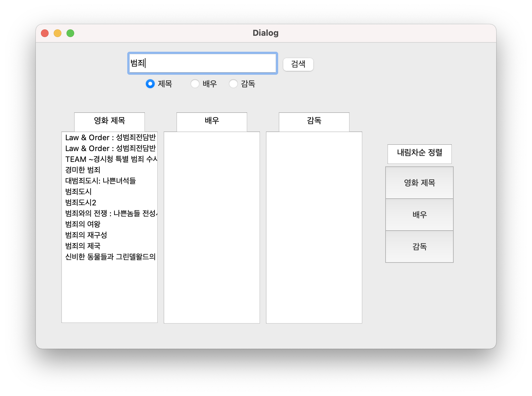Click inside the empty 배우 list box
The width and height of the screenshot is (532, 396).
coord(212,227)
